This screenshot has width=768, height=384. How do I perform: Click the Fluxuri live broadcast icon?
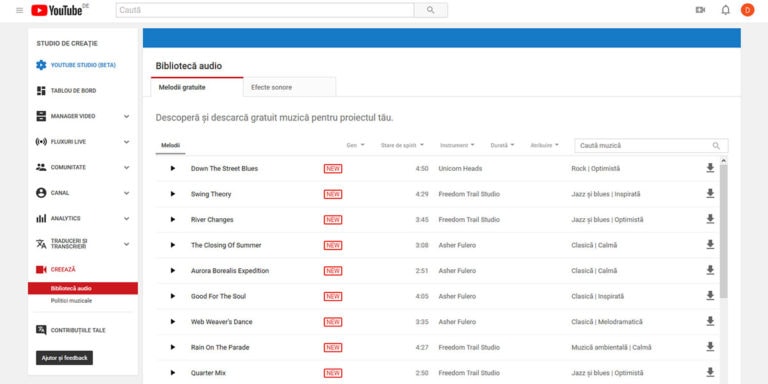[41, 142]
